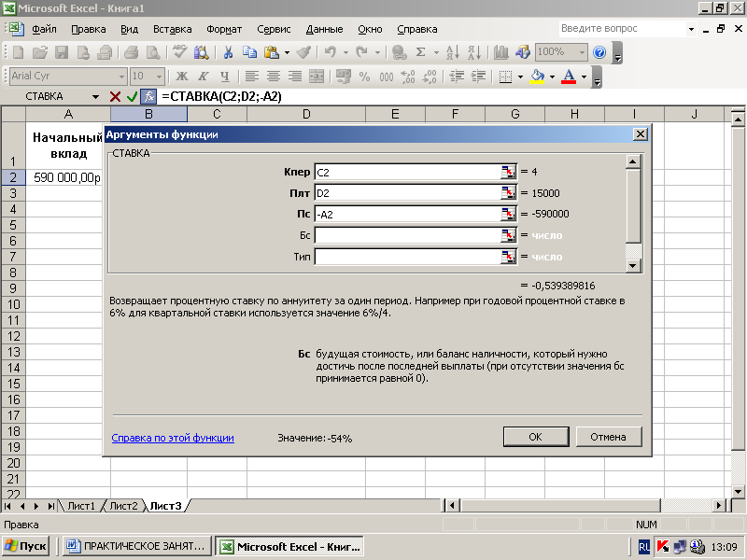This screenshot has height=560, width=747.
Task: Toggle Underline formatting (Ч)
Action: [x=225, y=77]
